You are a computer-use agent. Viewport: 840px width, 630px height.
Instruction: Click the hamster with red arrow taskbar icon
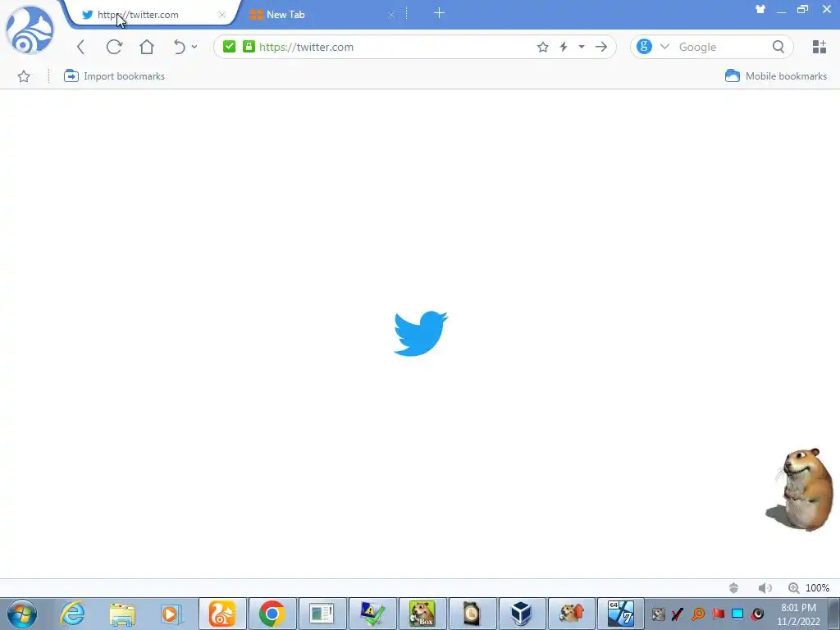[x=572, y=614]
